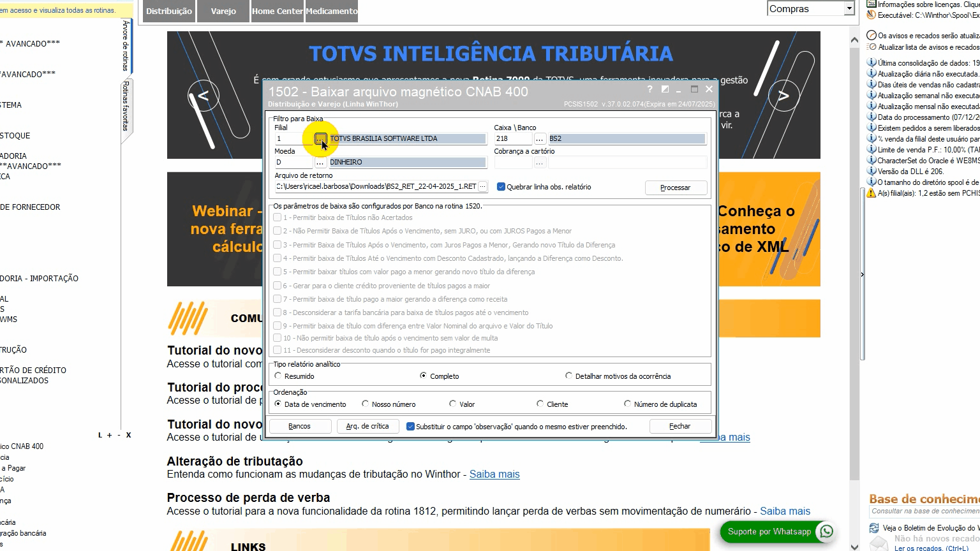This screenshot has width=980, height=551.
Task: Show next banner slide with right arrow
Action: point(783,96)
